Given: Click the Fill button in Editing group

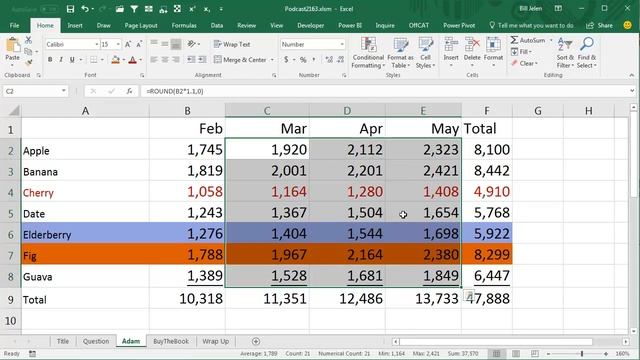Looking at the screenshot, I should (521, 52).
